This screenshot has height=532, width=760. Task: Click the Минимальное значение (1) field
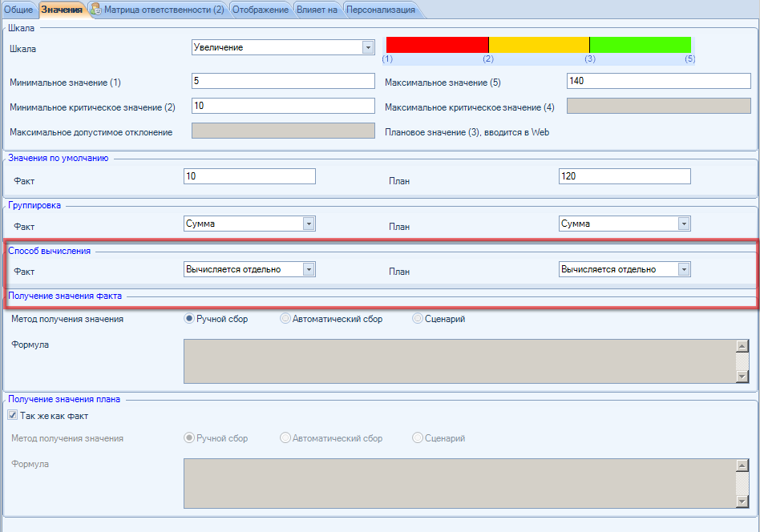(x=283, y=82)
